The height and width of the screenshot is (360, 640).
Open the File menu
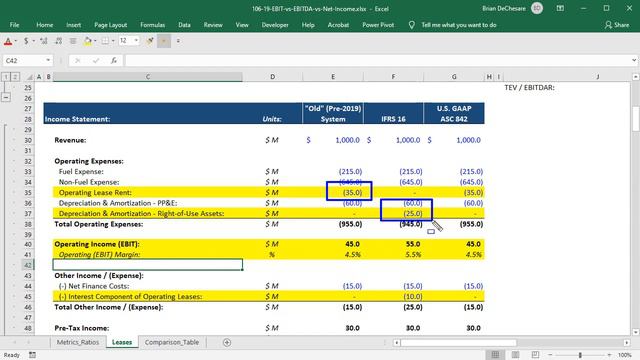[x=14, y=25]
